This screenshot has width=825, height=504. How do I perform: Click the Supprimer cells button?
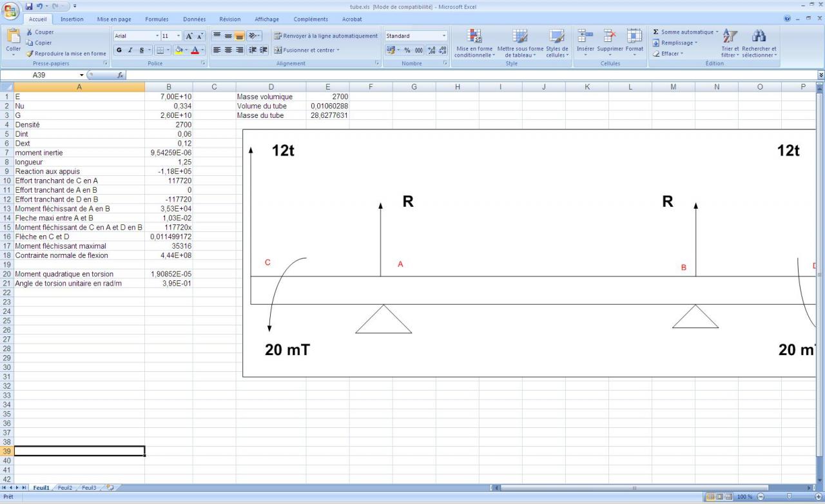(x=610, y=43)
